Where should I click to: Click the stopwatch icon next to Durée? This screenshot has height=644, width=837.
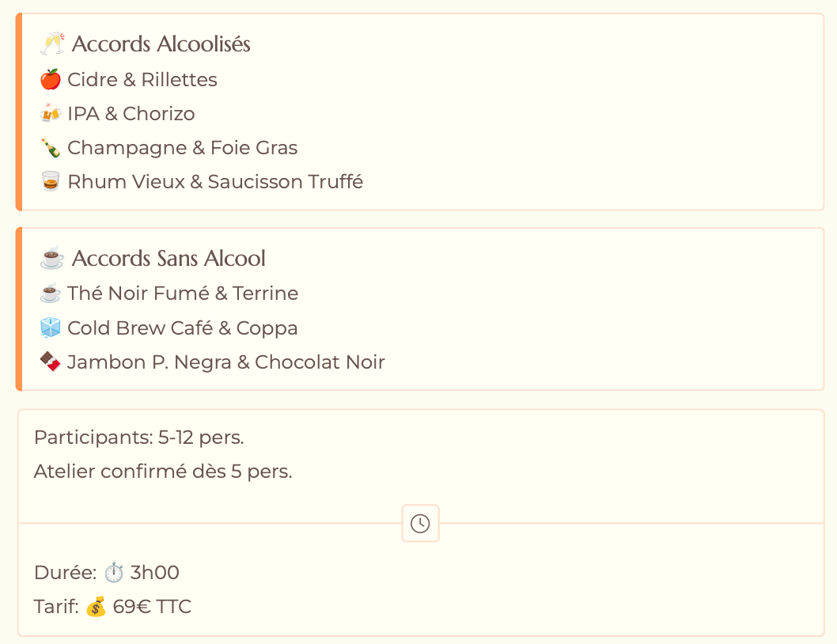(x=115, y=573)
